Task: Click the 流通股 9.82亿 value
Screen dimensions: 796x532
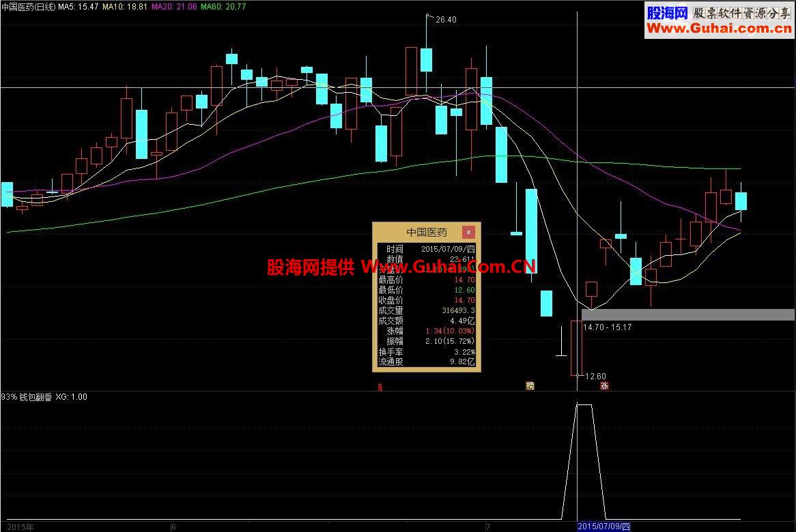Action: point(462,362)
